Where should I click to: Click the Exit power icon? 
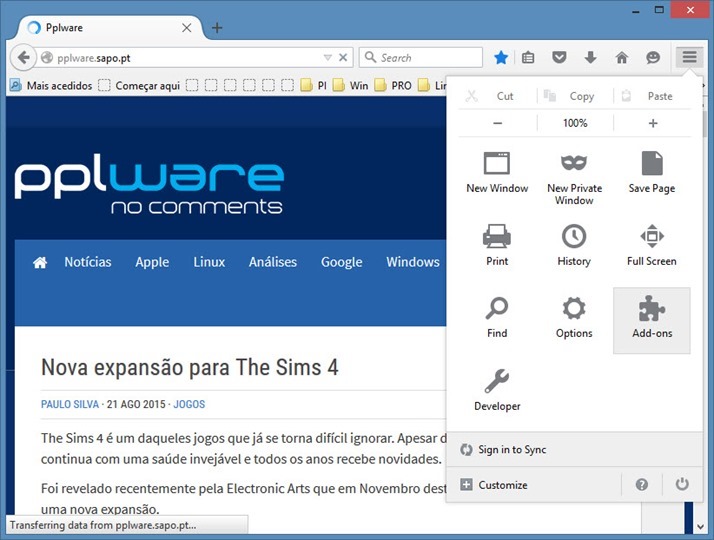[682, 484]
